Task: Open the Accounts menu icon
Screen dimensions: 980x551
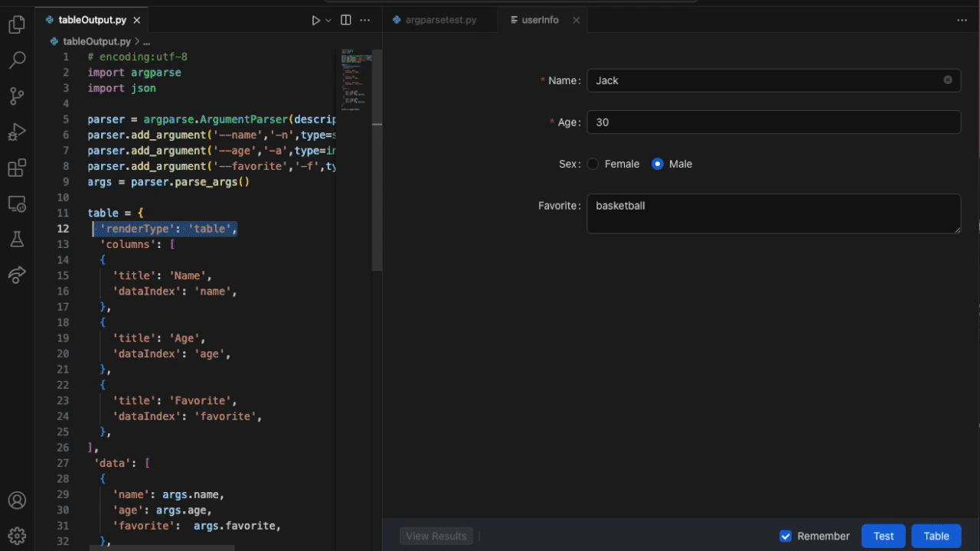Action: coord(17,500)
